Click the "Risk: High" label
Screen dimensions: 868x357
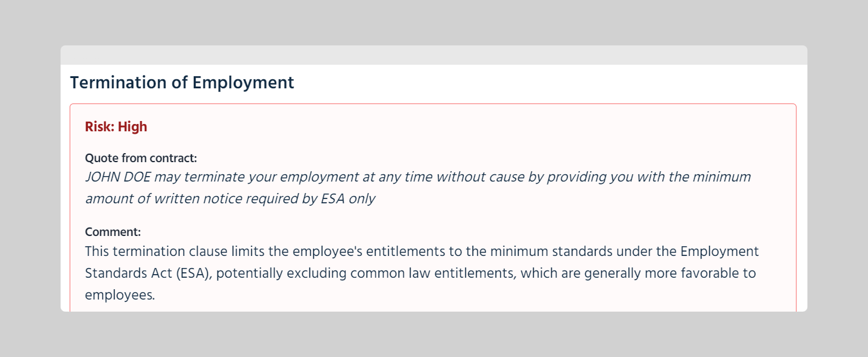point(116,127)
